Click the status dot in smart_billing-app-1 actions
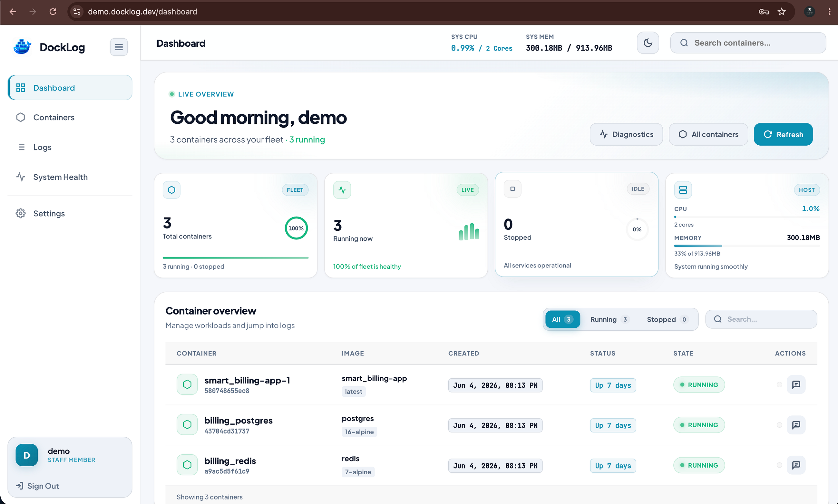This screenshot has width=838, height=504. coord(779,384)
